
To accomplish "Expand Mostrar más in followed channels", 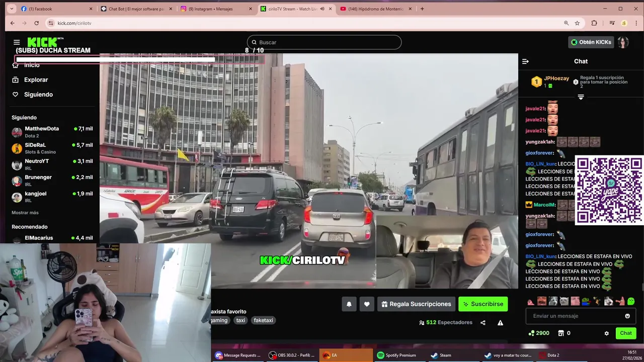I will pyautogui.click(x=25, y=213).
